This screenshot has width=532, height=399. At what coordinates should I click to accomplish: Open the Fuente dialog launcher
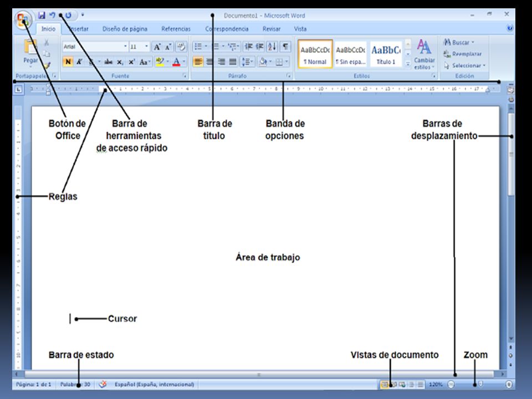pos(185,76)
